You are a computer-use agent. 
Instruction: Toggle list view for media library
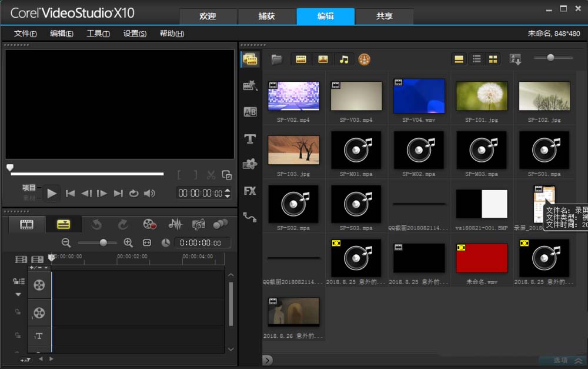click(x=477, y=58)
